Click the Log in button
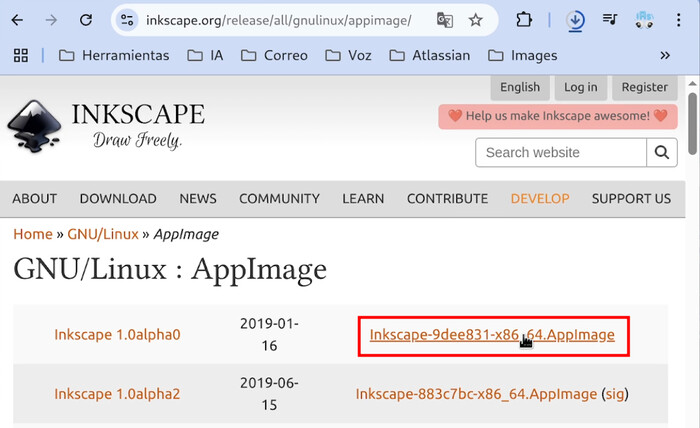The height and width of the screenshot is (428, 700). pos(580,87)
